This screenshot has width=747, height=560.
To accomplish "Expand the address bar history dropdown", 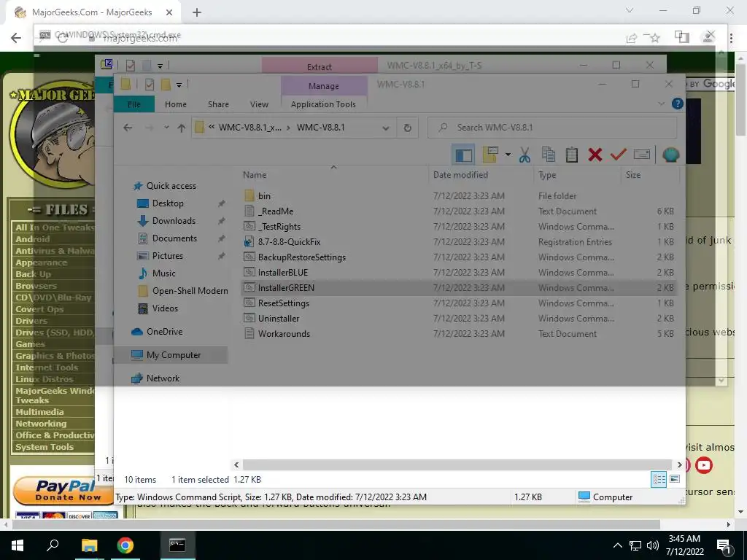I will coord(386,128).
